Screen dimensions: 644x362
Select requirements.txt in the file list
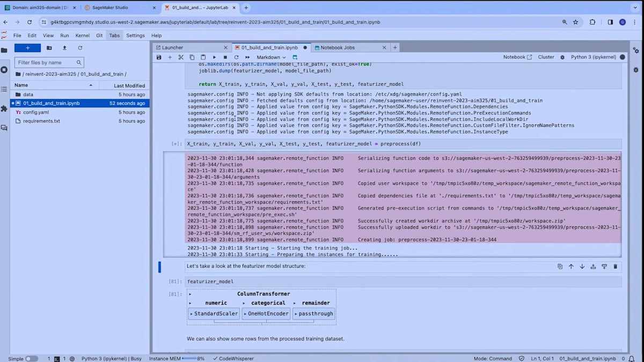coord(79,121)
